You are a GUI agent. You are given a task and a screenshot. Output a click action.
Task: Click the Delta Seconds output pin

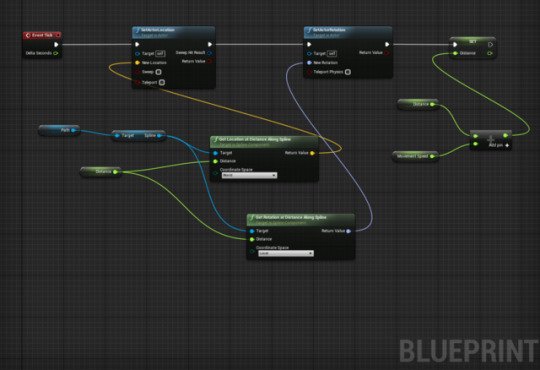click(x=56, y=53)
